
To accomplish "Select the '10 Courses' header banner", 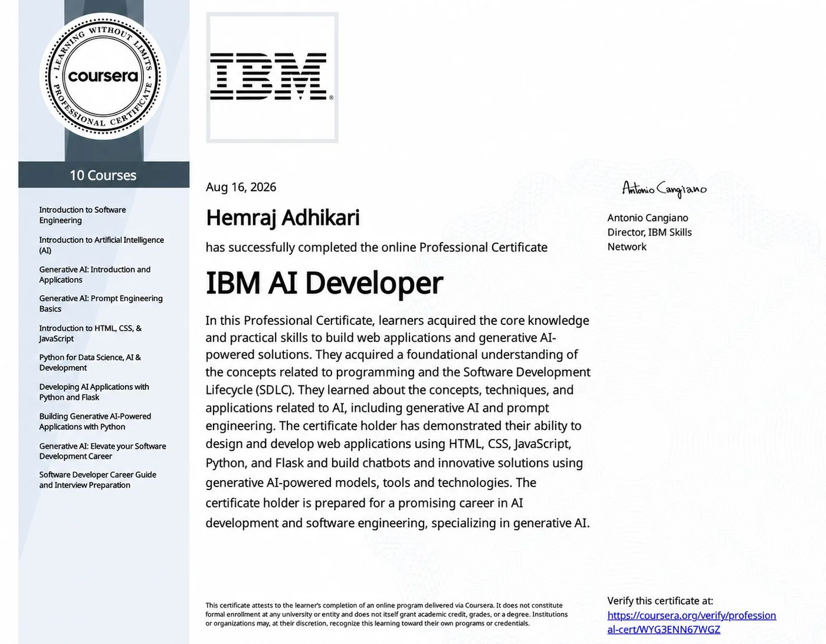I will [x=104, y=175].
